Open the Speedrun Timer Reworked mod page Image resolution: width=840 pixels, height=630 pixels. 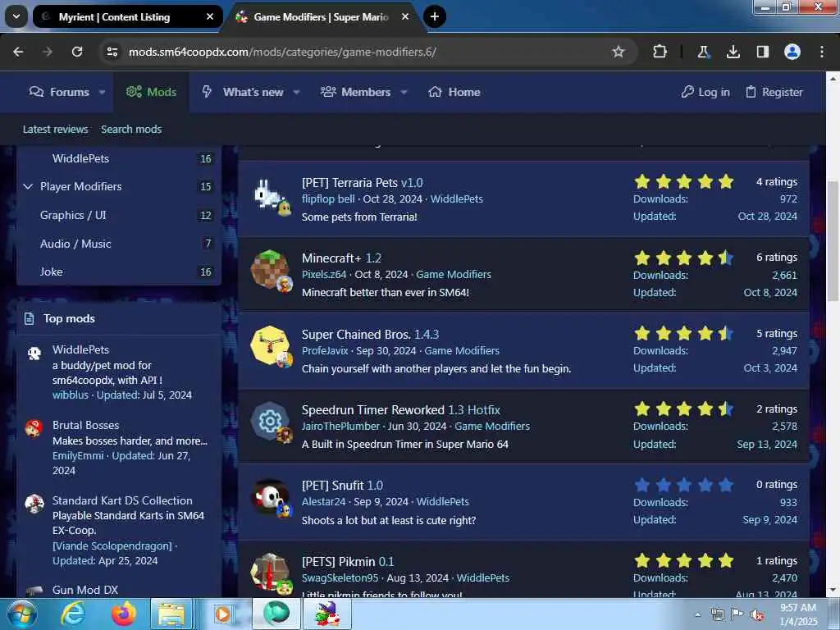point(373,410)
